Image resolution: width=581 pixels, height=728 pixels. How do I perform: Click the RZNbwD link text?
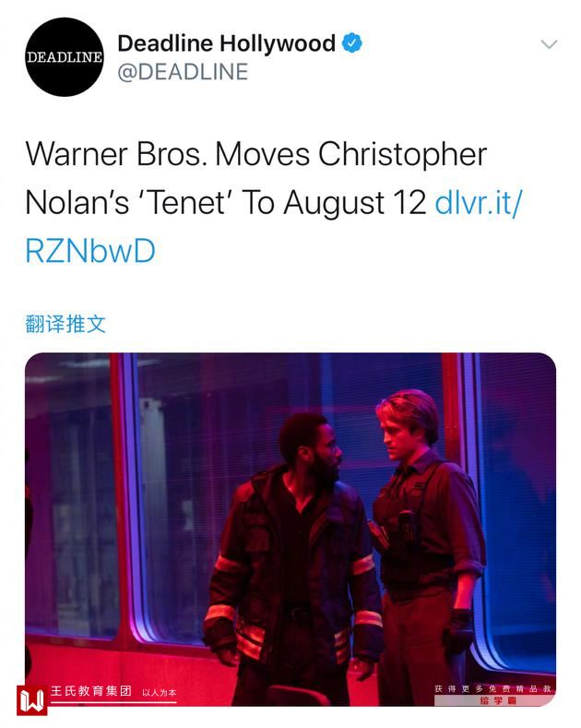point(90,251)
